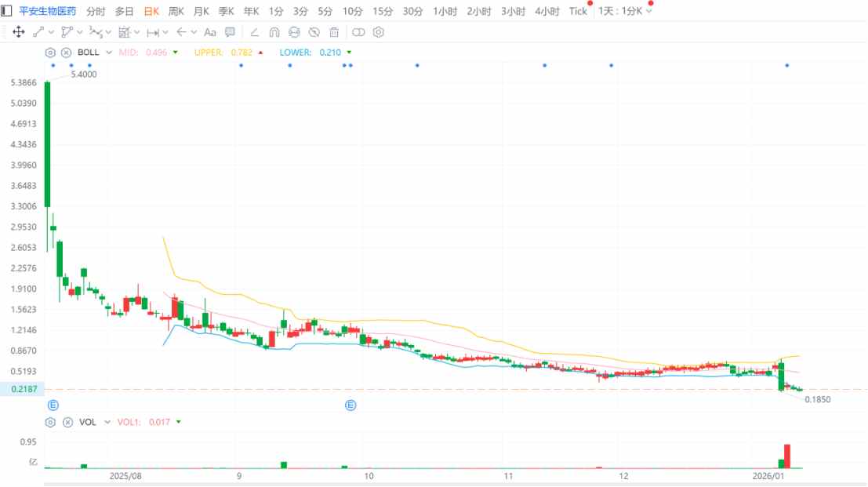Expand the shape tool options arrow
The height and width of the screenshot is (487, 868).
click(x=80, y=32)
